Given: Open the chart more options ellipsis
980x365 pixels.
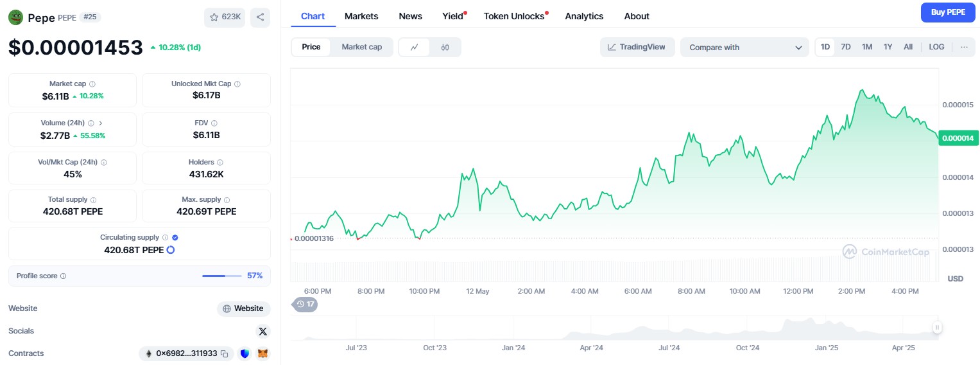Looking at the screenshot, I should [963, 47].
